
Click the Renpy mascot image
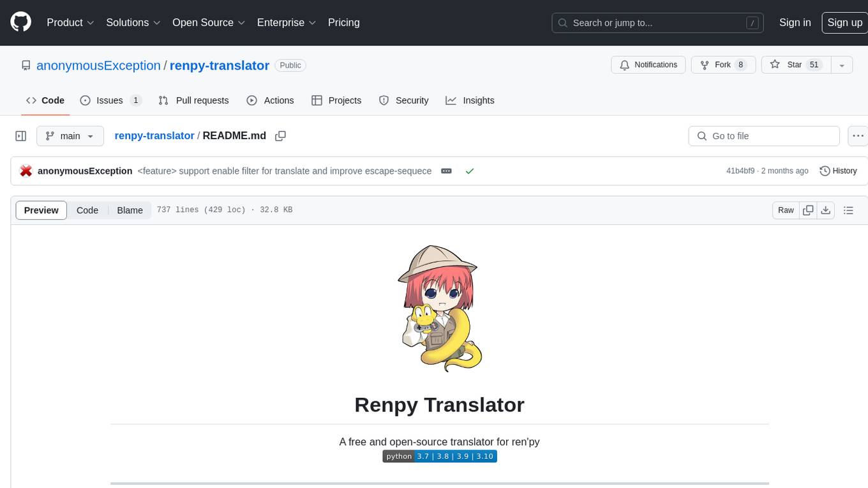coord(439,308)
